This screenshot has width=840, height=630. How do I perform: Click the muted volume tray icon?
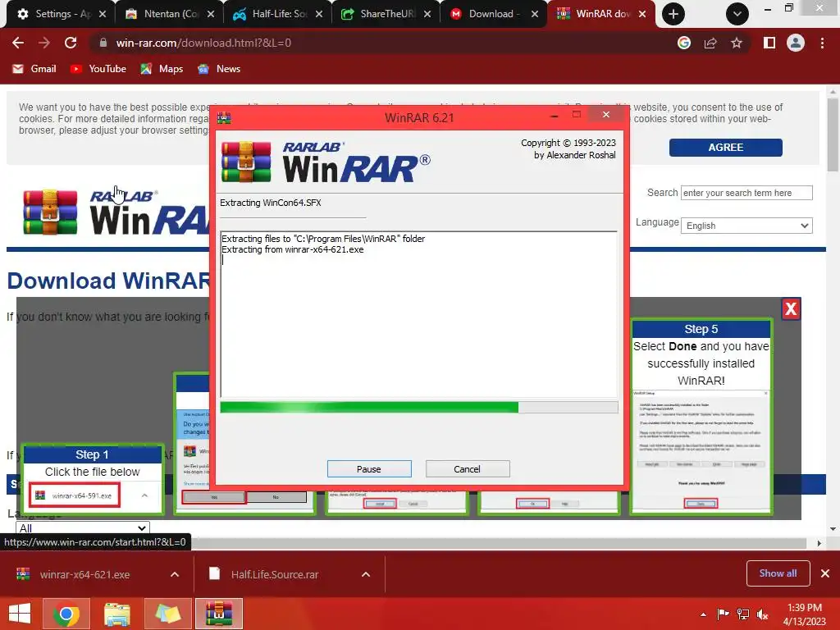pos(762,614)
